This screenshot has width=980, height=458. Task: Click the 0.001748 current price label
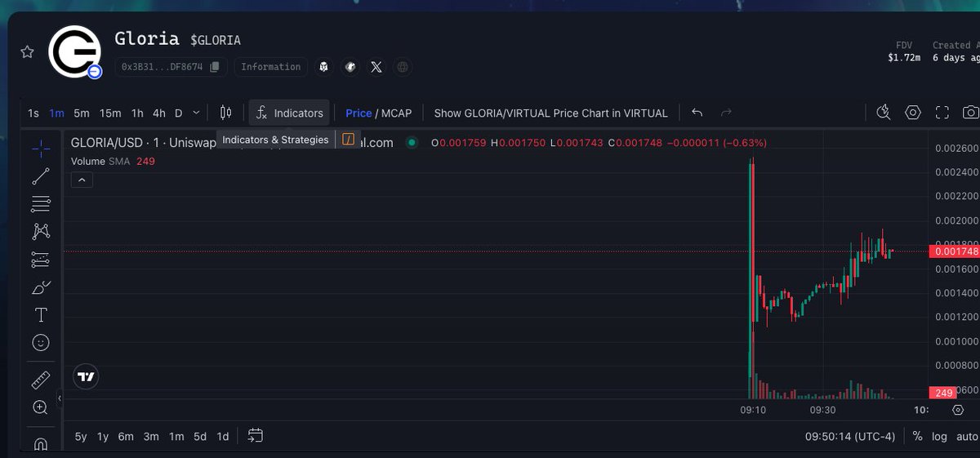(955, 251)
